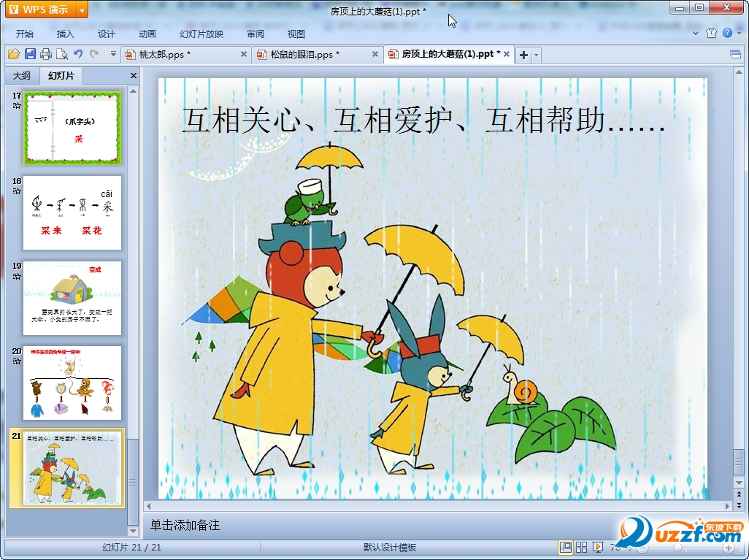The height and width of the screenshot is (560, 749).
Task: Collapse the ribbon with the chevron icon
Action: click(x=696, y=33)
